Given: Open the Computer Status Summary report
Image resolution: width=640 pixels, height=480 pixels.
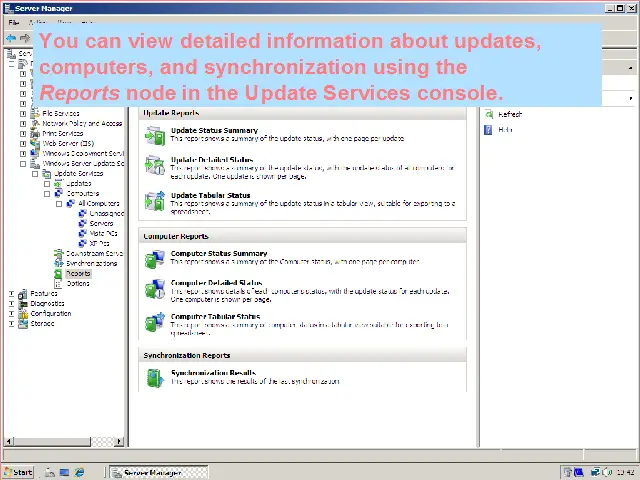Looking at the screenshot, I should 219,253.
